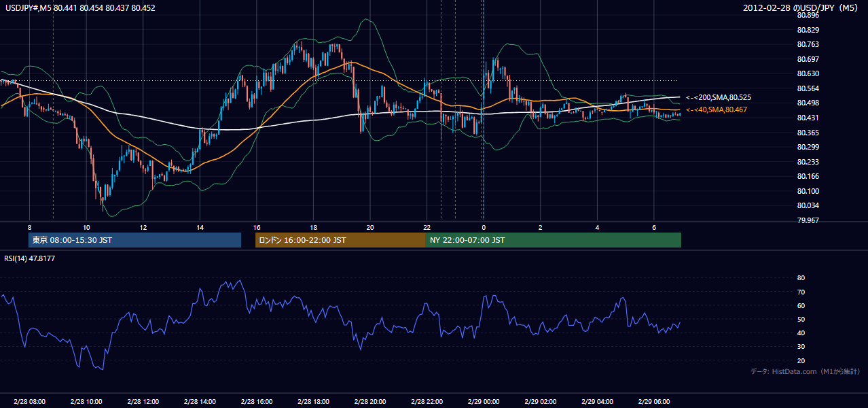Click price axis value 80.564

click(x=808, y=89)
